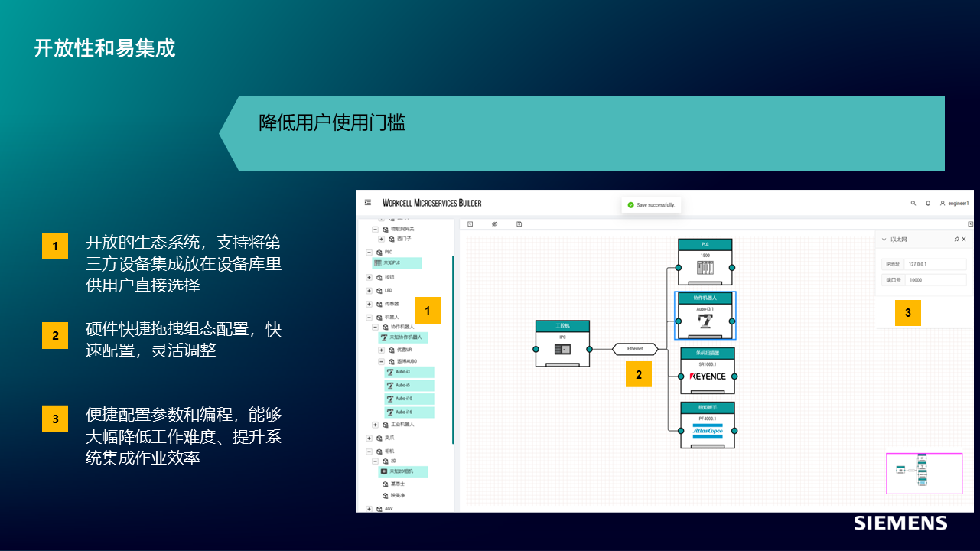
Task: Collapse the 遨博AUBO tree node
Action: 381,361
